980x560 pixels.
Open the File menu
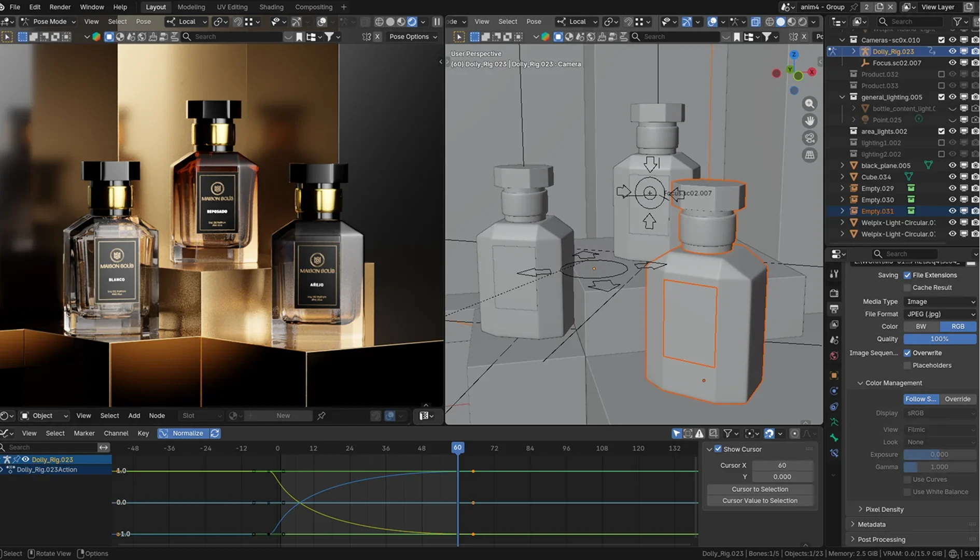point(15,7)
